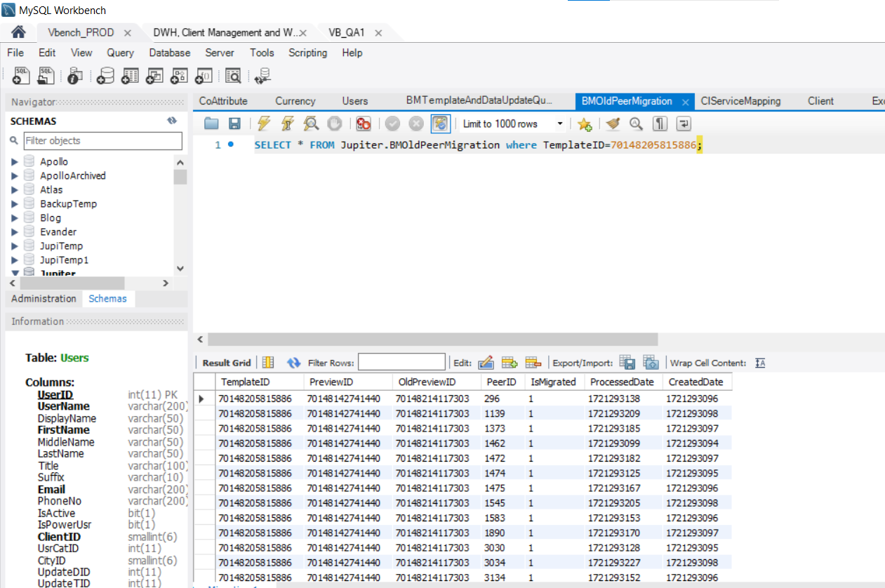
Task: Expand the Evander schema
Action: pyautogui.click(x=15, y=232)
